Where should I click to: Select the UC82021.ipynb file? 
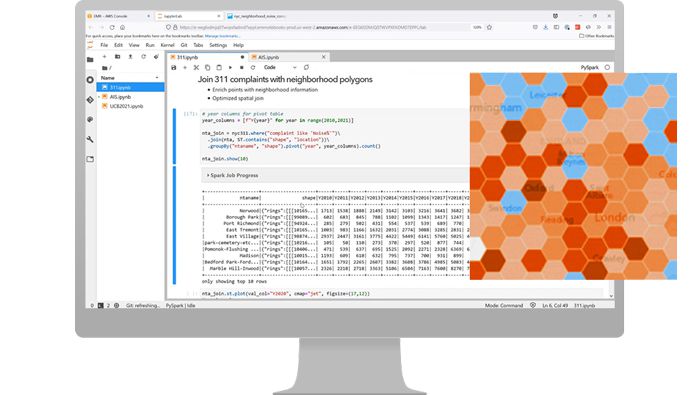pyautogui.click(x=126, y=106)
